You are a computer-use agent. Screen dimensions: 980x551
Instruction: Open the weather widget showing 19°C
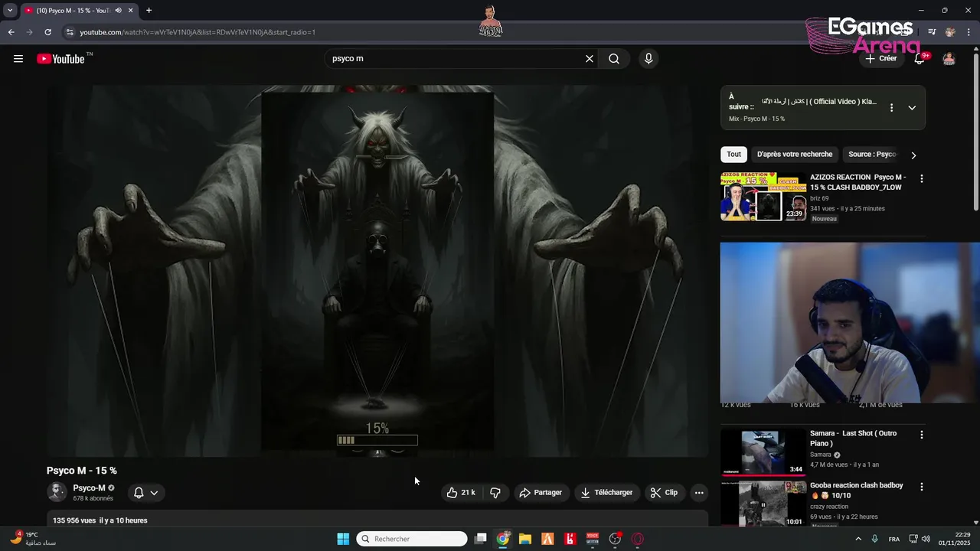click(x=32, y=539)
